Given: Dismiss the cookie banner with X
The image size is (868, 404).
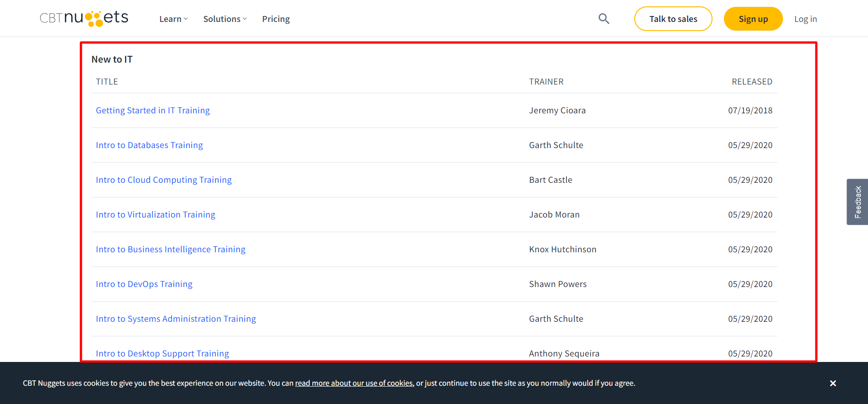Looking at the screenshot, I should tap(833, 383).
